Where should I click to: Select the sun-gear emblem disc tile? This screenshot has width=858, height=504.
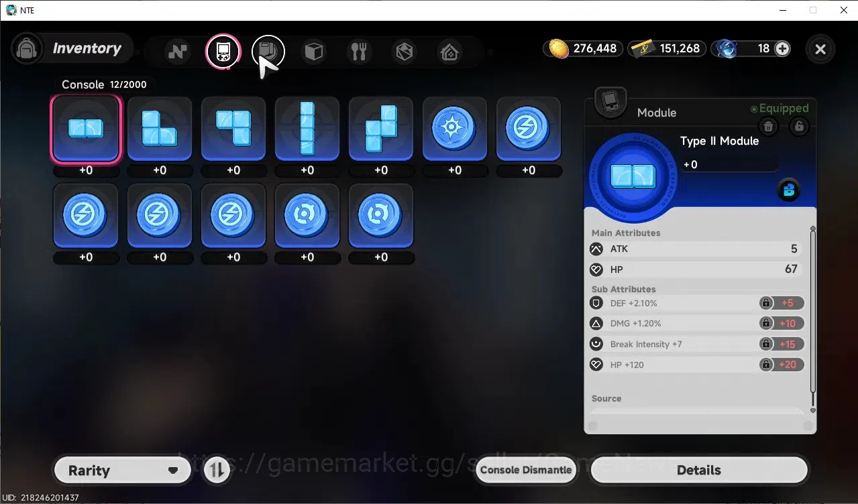455,129
